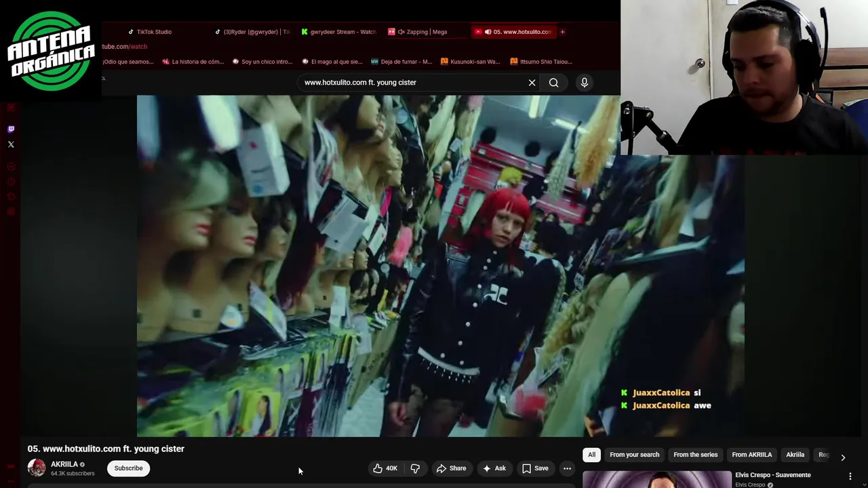The image size is (868, 488).
Task: Start voice search with microphone icon
Action: point(584,83)
